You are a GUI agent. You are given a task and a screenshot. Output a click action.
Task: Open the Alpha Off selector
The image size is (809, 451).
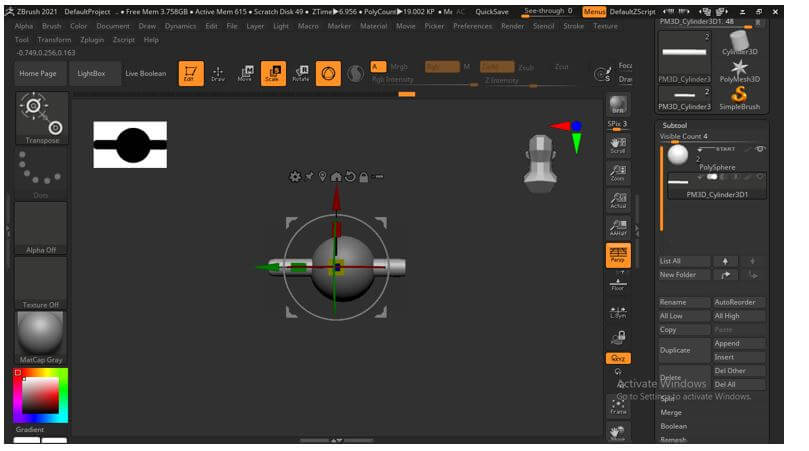41,228
